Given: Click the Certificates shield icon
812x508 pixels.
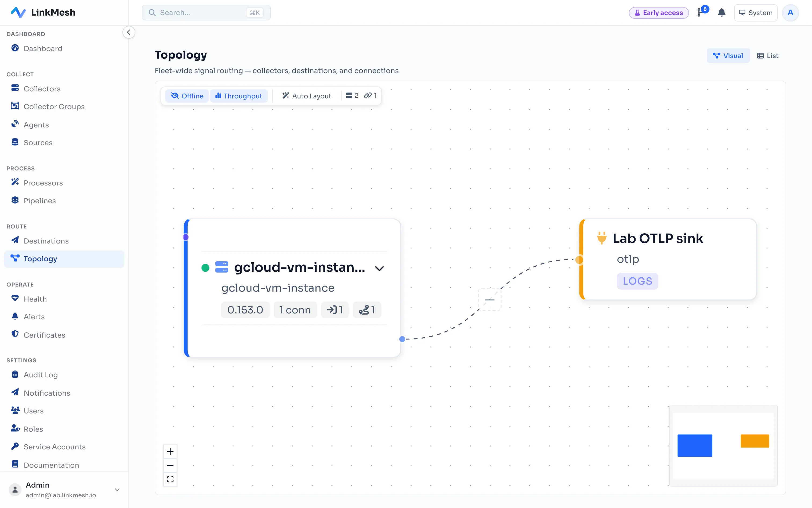Looking at the screenshot, I should [15, 334].
